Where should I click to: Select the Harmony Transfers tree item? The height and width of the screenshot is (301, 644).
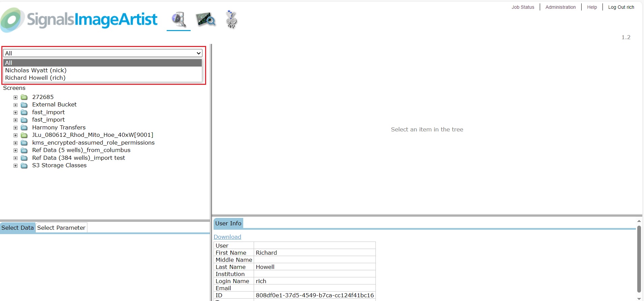(x=59, y=127)
